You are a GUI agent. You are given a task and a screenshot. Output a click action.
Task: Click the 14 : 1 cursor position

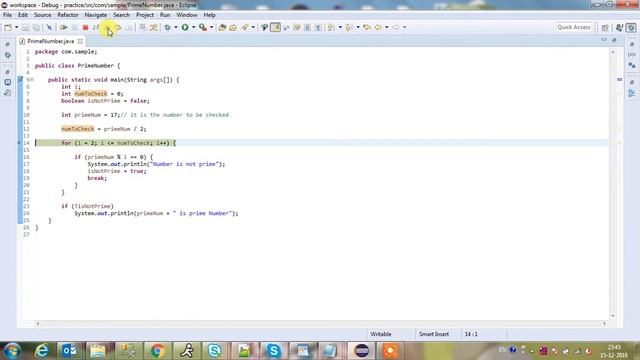(471, 334)
